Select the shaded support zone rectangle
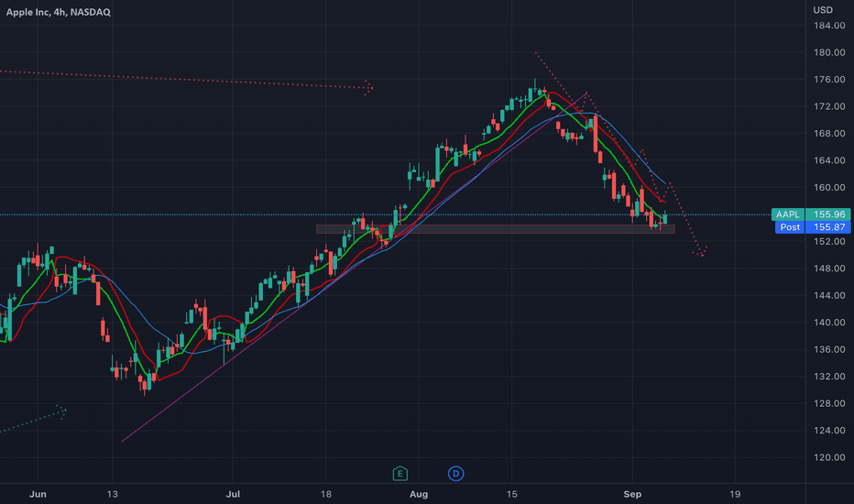Screen dimensions: 854x504 click(x=495, y=229)
